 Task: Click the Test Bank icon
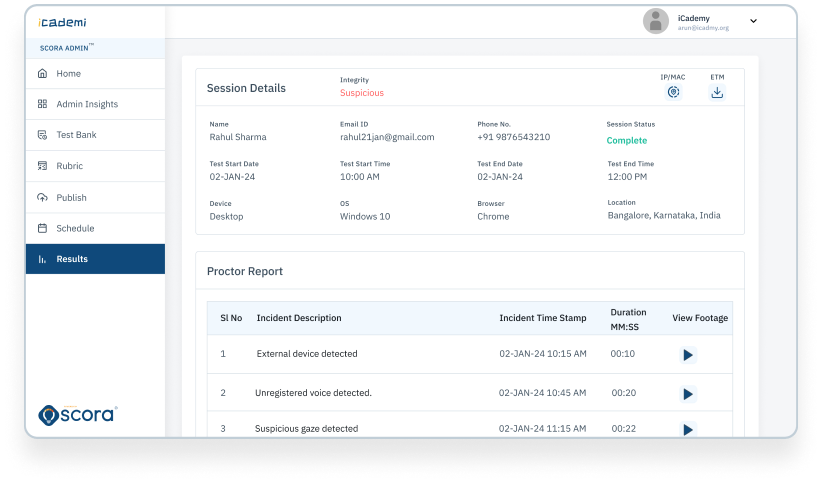[42, 135]
